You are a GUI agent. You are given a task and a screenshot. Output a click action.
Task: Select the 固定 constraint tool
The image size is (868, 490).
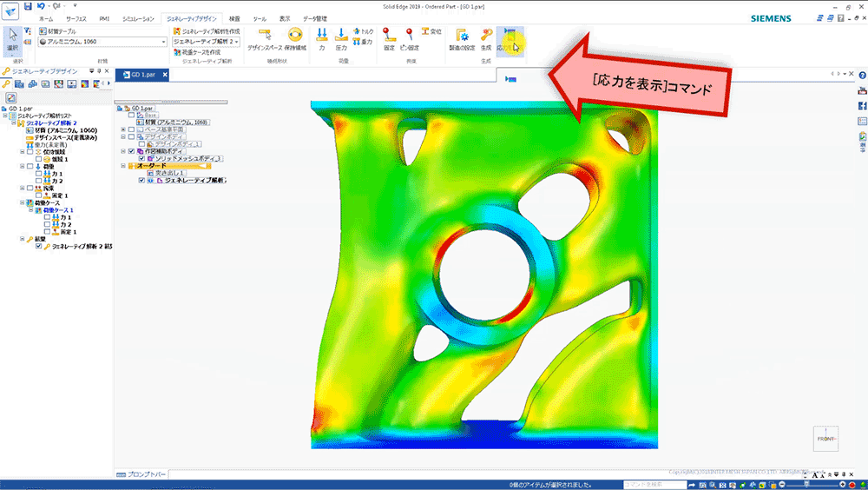point(389,39)
